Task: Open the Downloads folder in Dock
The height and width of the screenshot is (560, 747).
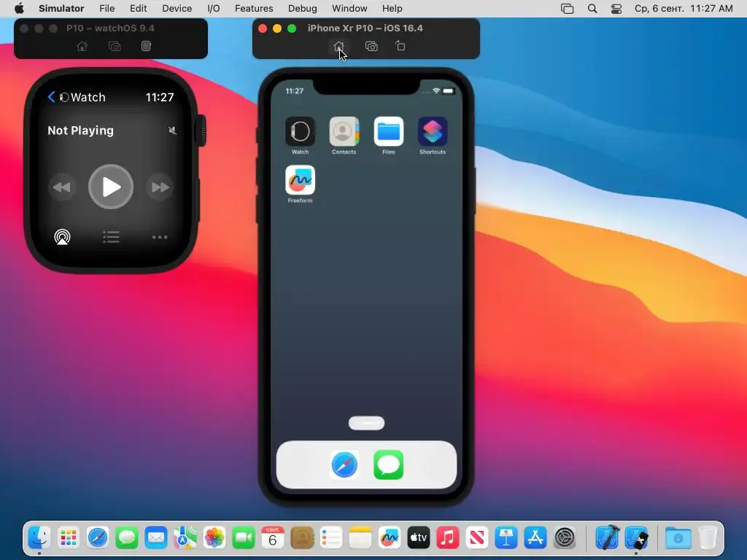Action: (x=678, y=538)
